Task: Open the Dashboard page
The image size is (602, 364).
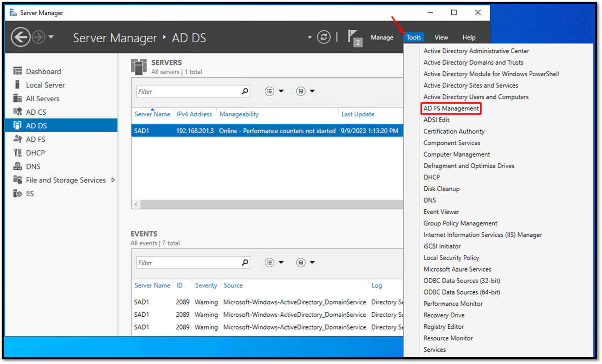Action: [43, 71]
